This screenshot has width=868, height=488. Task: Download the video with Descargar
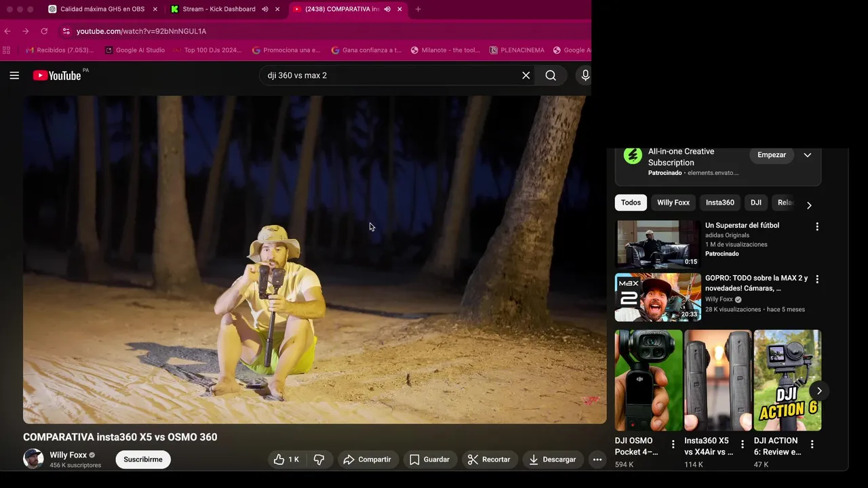[552, 460]
